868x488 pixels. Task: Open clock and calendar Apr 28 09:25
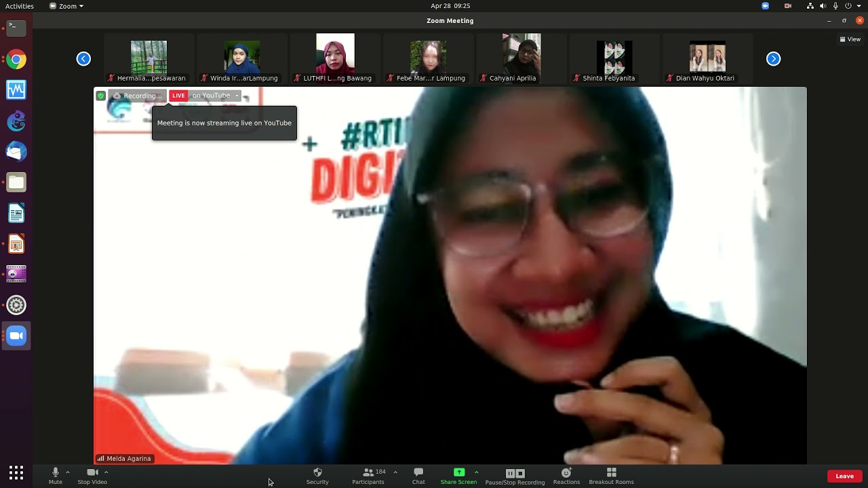(x=450, y=6)
